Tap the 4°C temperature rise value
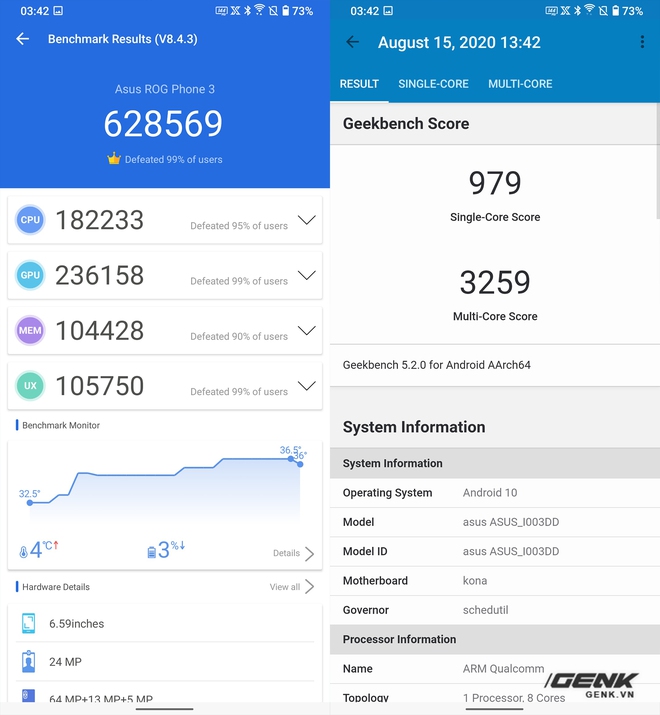This screenshot has height=715, width=660. (44, 549)
